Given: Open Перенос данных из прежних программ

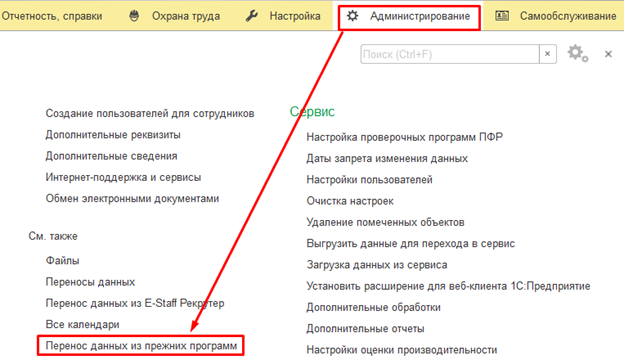Looking at the screenshot, I should pyautogui.click(x=141, y=346).
